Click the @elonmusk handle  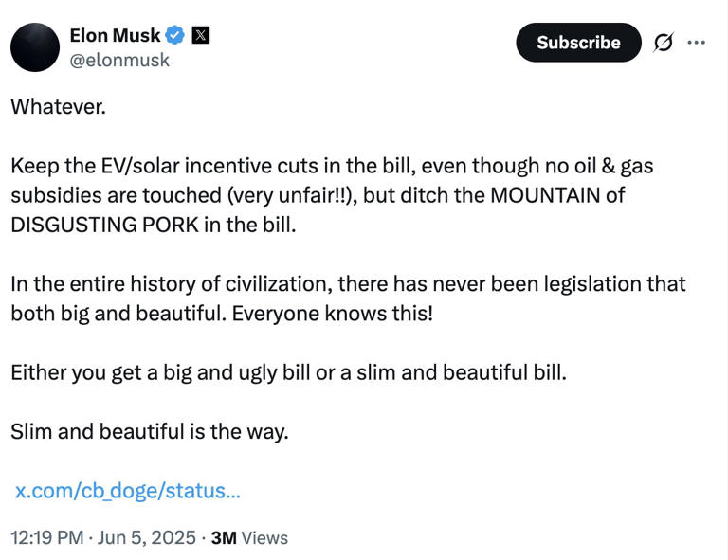pos(119,60)
